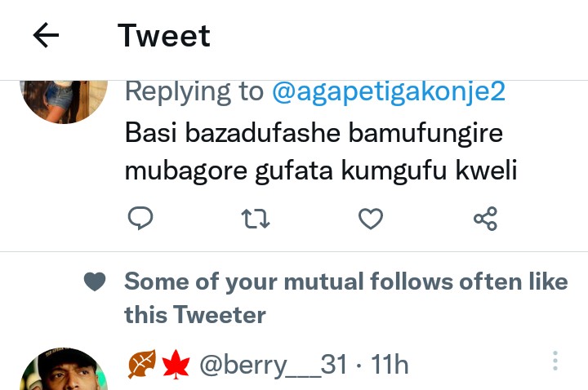This screenshot has width=588, height=390.
Task: Click the 'Replying to' label
Action: click(194, 91)
